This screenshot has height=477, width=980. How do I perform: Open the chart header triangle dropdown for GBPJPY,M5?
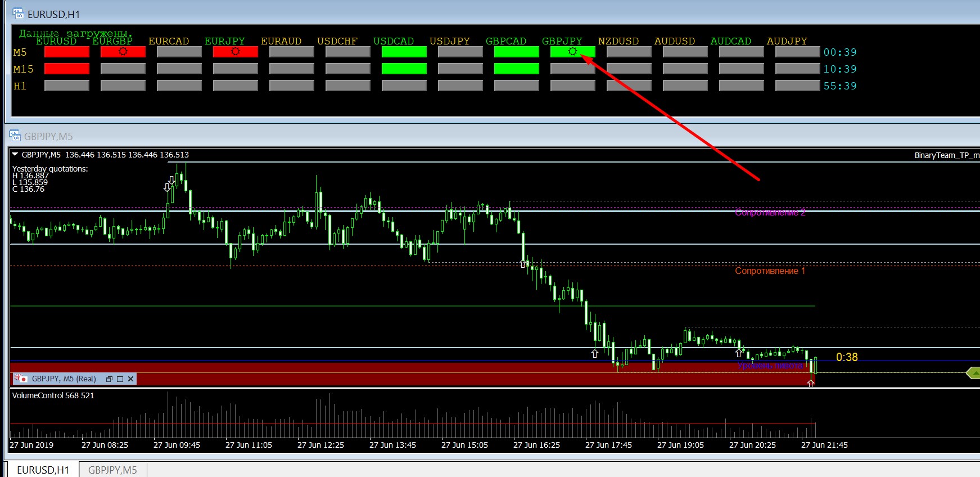[15, 155]
